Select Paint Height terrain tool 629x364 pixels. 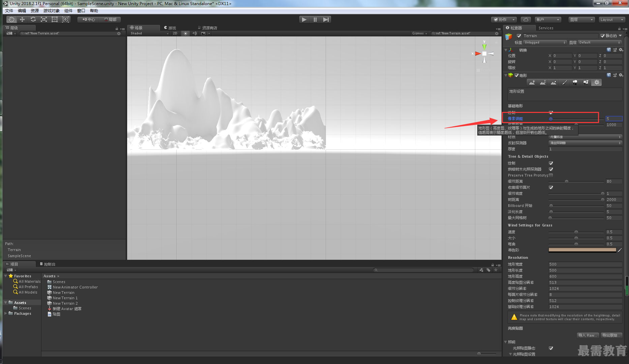pyautogui.click(x=543, y=83)
